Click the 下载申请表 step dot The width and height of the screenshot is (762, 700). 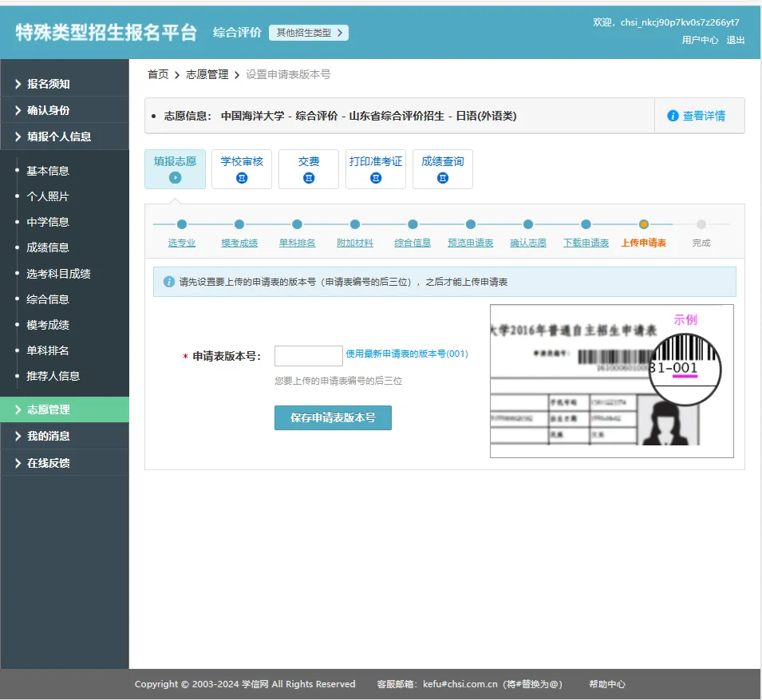click(x=586, y=224)
